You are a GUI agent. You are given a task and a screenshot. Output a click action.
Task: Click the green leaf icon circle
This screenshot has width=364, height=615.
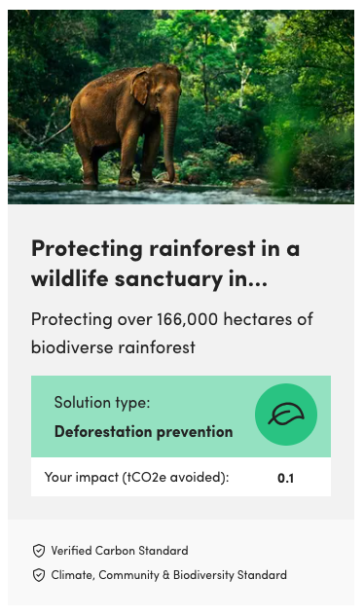(286, 415)
